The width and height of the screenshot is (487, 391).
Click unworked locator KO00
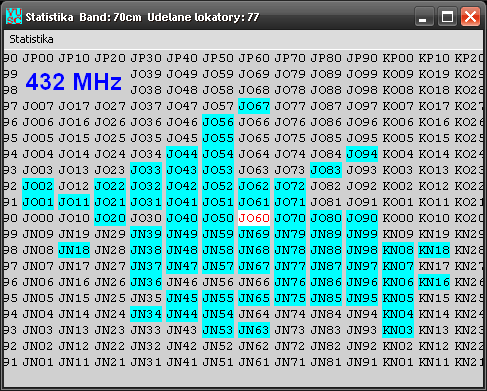[x=398, y=218]
